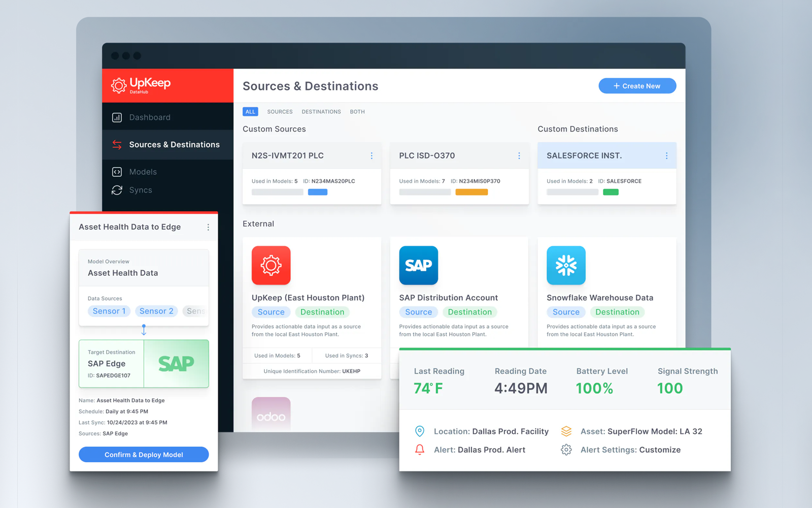Click the PLC ISD-O370 card title
The image size is (812, 508).
coord(427,156)
